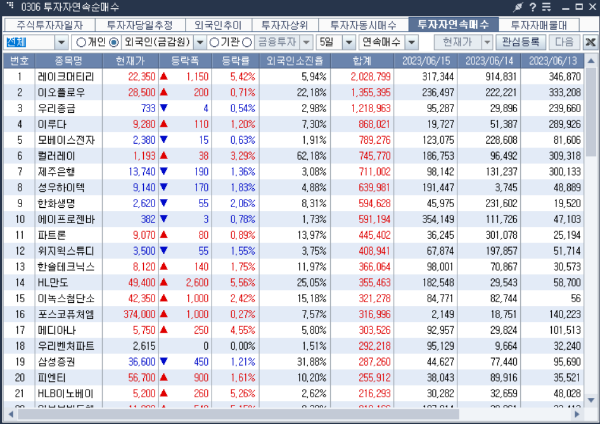The width and height of the screenshot is (600, 424).
Task: Switch to the 주식투자자일자 tab
Action: pos(49,25)
